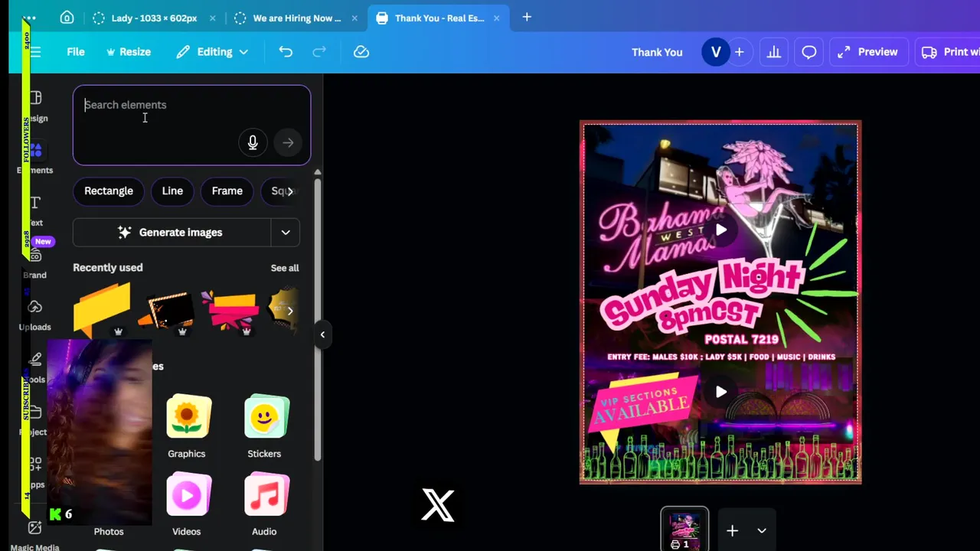
Task: Play the lower video on flyer
Action: click(x=720, y=392)
